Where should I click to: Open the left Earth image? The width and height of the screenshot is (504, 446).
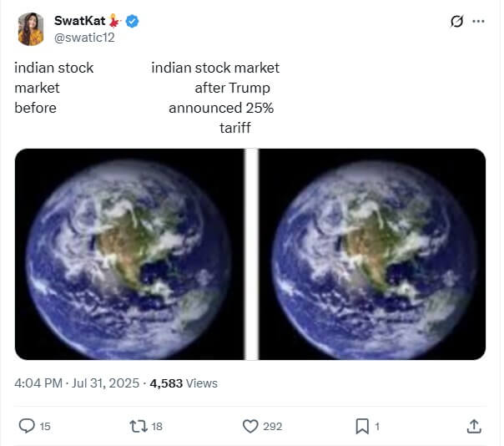[129, 254]
